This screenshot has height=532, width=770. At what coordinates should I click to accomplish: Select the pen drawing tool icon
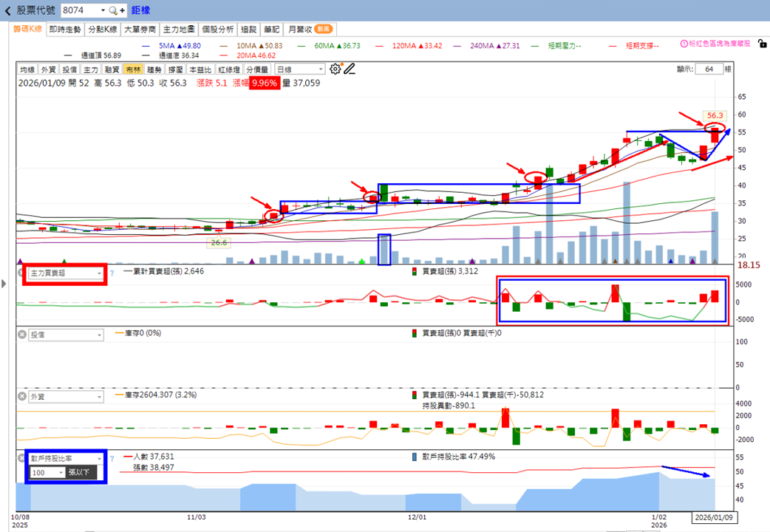(x=349, y=69)
